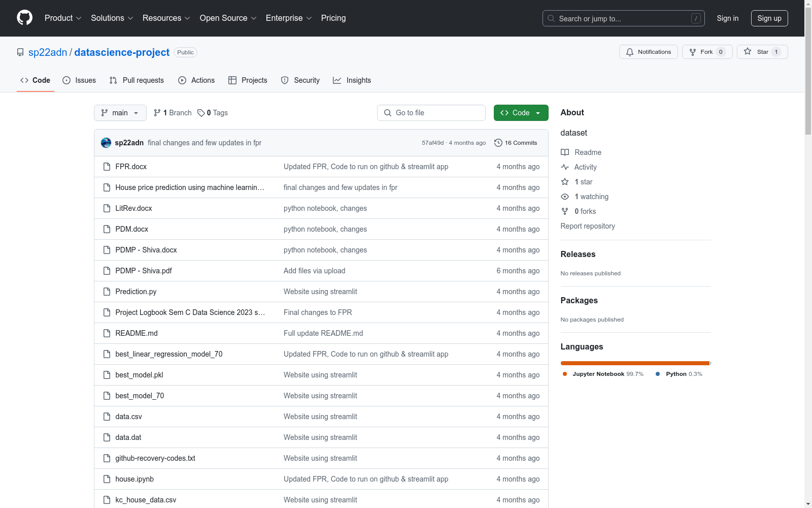Open the main branch selector dropdown
The width and height of the screenshot is (812, 508).
coord(120,113)
